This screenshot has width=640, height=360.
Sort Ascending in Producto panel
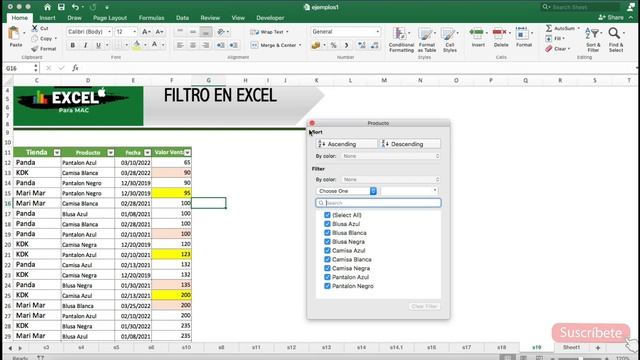pyautogui.click(x=347, y=144)
